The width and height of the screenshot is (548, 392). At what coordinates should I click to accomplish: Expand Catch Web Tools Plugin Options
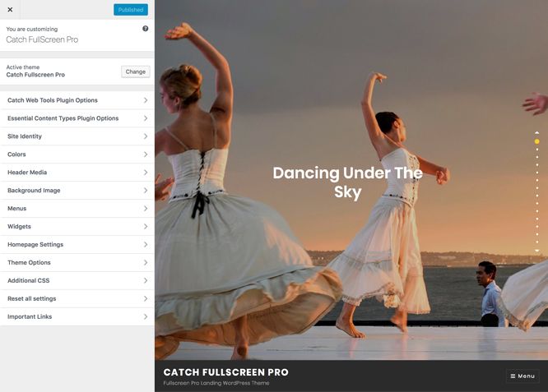(77, 100)
